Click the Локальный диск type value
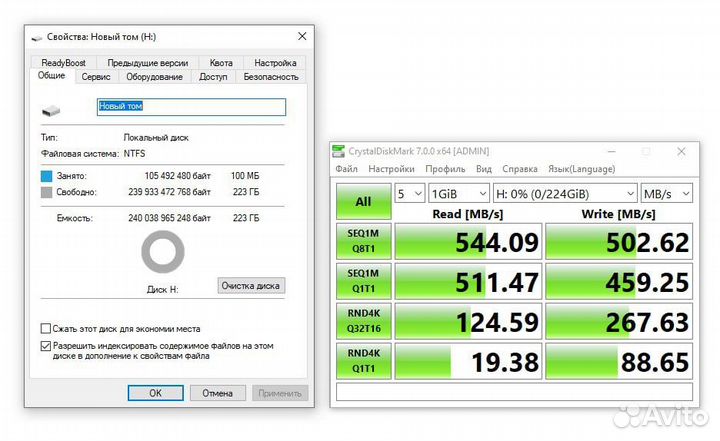The image size is (720, 441). 156,137
